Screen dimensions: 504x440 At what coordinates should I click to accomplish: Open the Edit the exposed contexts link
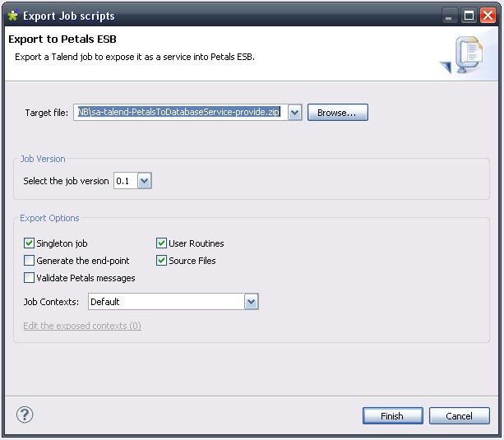(82, 326)
